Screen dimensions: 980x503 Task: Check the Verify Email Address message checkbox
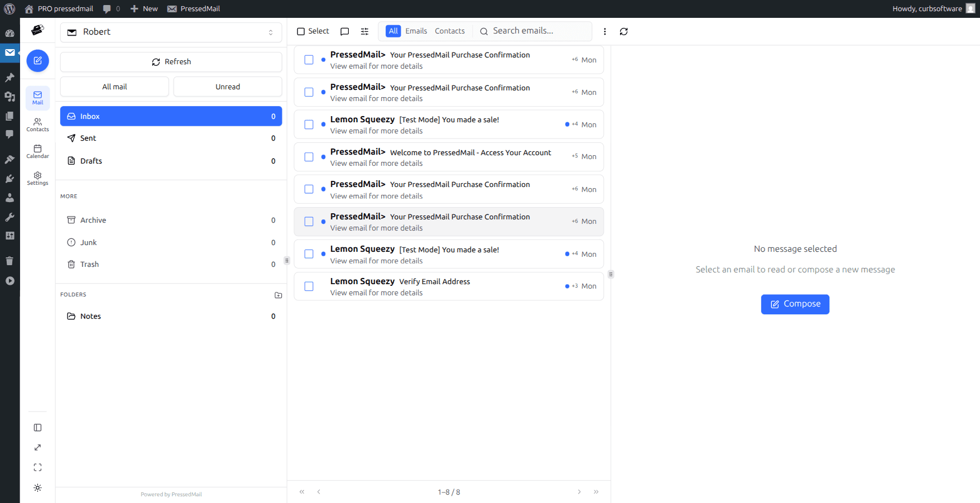(x=309, y=286)
